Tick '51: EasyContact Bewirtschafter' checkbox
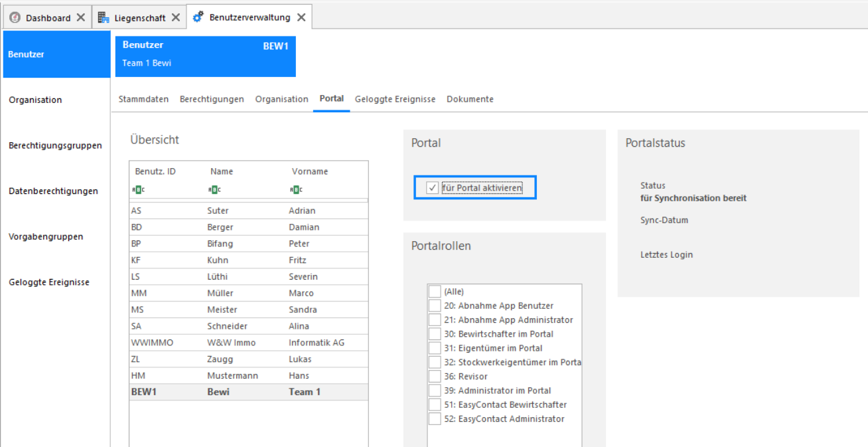This screenshot has width=868, height=447. [435, 404]
